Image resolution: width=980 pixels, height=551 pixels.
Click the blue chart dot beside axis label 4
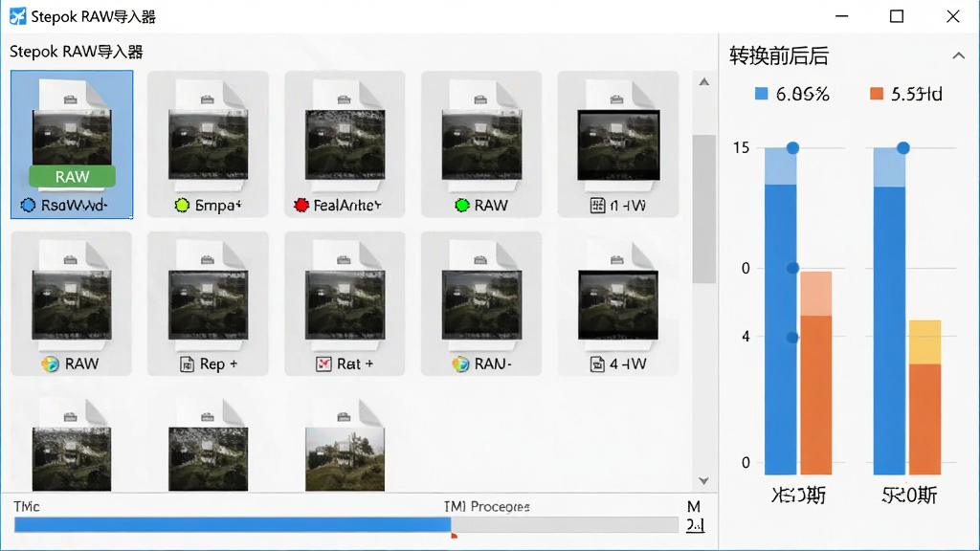point(792,338)
